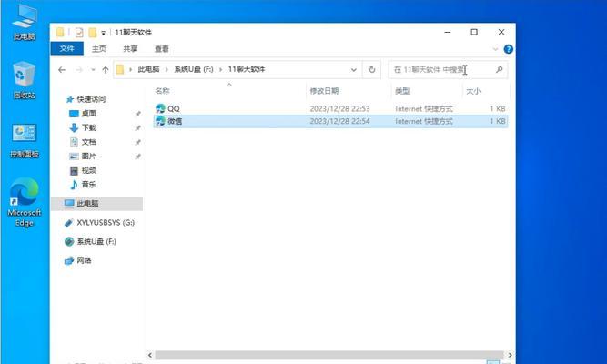Viewport: 607px width, 364px height.
Task: Open Help via the blue question icon
Action: point(509,49)
